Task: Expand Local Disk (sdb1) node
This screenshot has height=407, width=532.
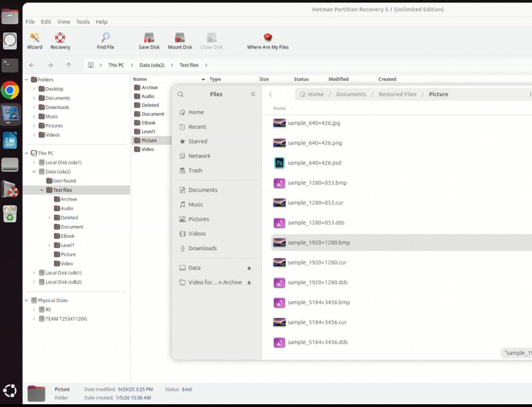Action: tap(34, 273)
